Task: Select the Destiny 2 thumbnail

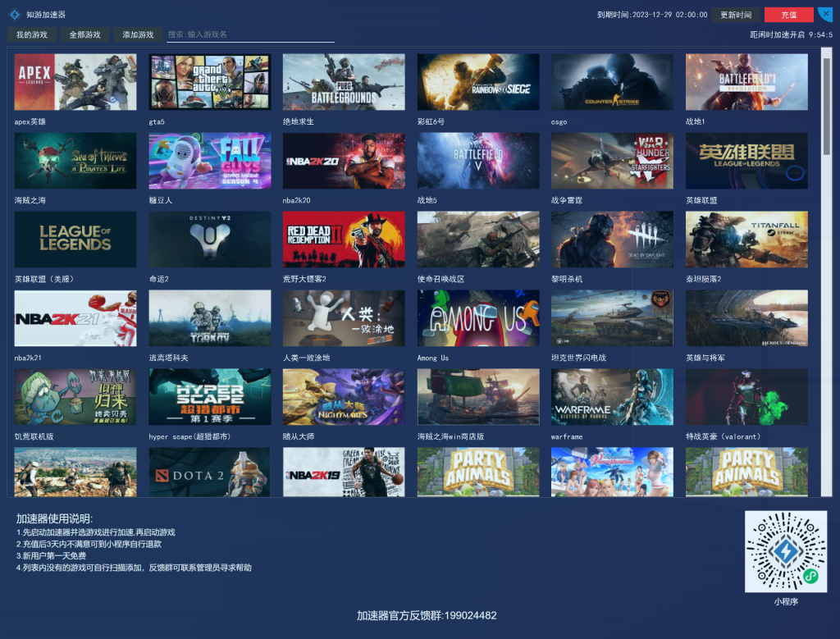Action: [x=209, y=240]
